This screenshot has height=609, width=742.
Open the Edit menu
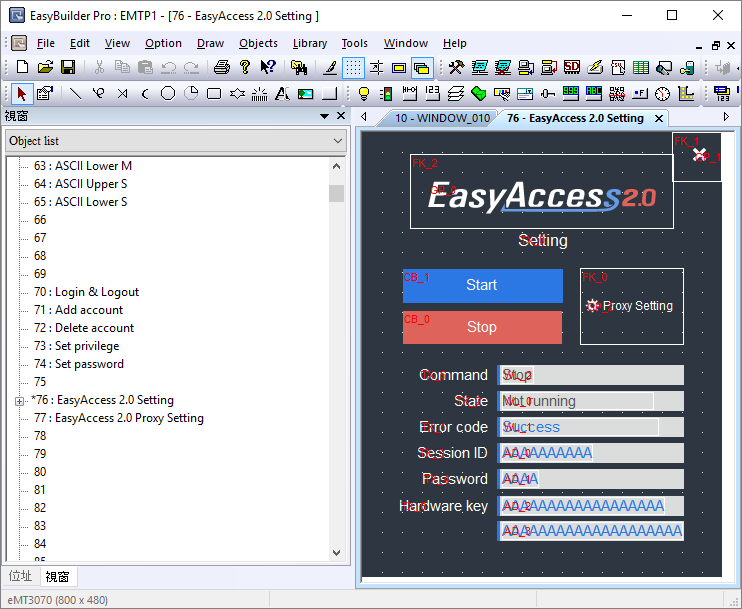click(x=80, y=44)
